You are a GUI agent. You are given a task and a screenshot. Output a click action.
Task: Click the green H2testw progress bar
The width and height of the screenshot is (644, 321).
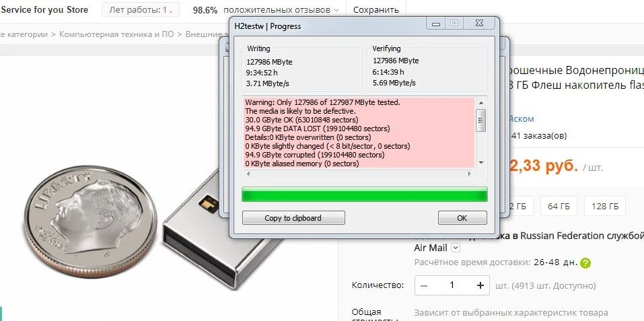click(x=365, y=194)
